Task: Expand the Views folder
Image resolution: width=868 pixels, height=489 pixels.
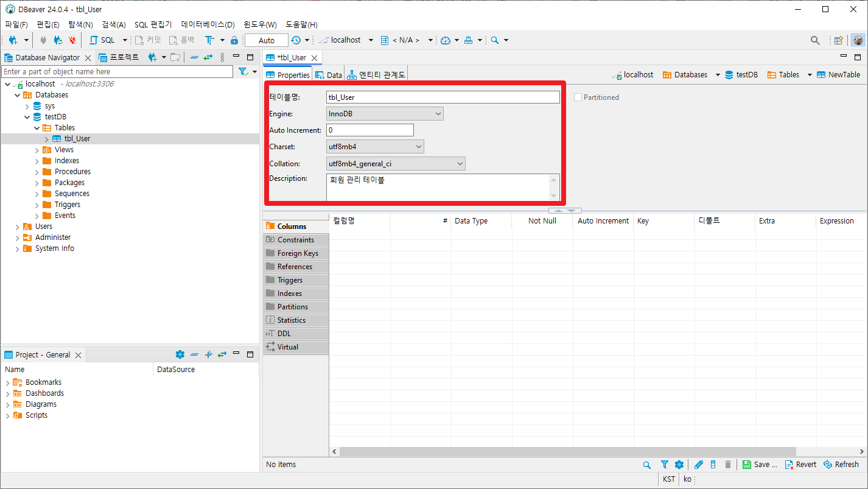Action: (x=37, y=150)
